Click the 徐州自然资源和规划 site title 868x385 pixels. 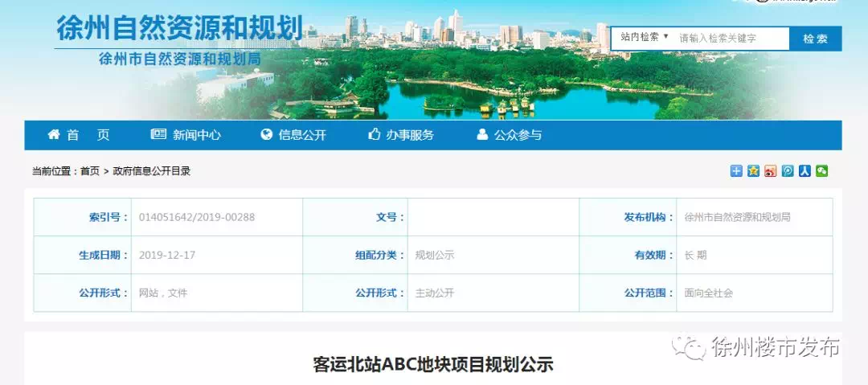pyautogui.click(x=179, y=29)
